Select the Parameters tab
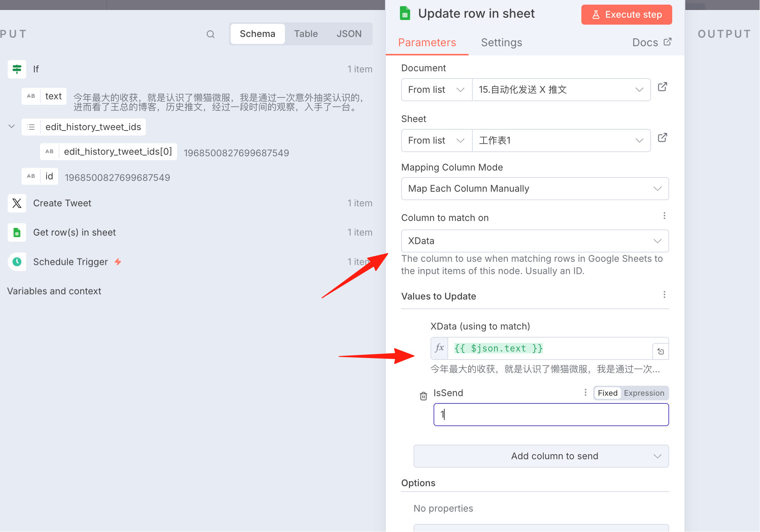Viewport: 760px width, 532px height. click(x=427, y=43)
